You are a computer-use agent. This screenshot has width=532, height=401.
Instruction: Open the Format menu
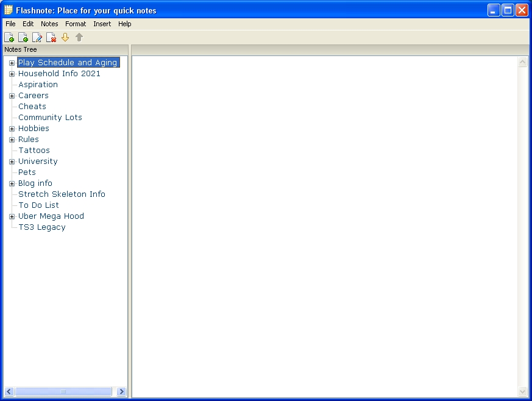tap(76, 24)
